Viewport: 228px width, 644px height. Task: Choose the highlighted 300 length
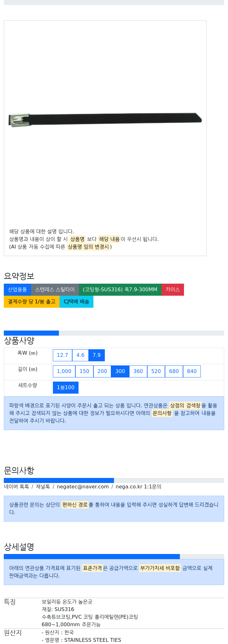(120, 371)
